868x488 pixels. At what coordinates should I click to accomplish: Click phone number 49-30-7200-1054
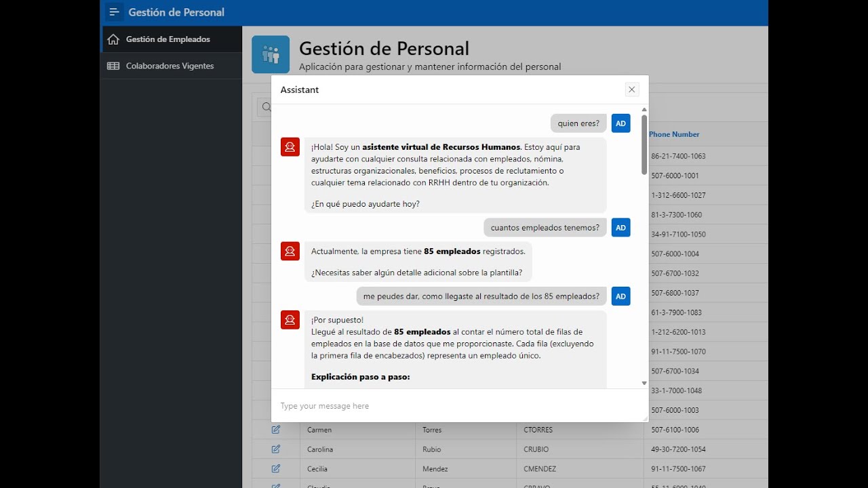click(678, 449)
